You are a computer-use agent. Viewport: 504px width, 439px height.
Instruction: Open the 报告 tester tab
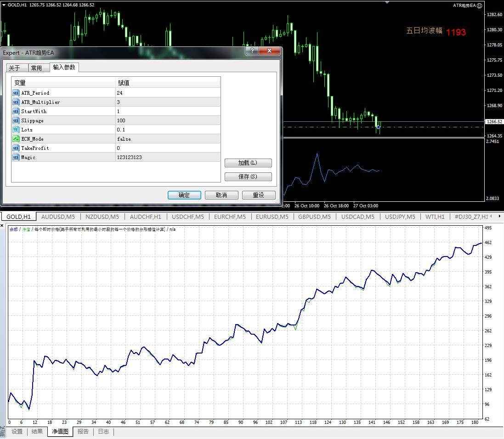pyautogui.click(x=83, y=432)
